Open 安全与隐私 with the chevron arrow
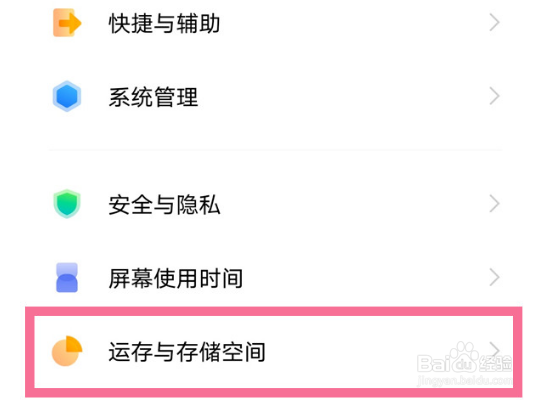 point(494,204)
